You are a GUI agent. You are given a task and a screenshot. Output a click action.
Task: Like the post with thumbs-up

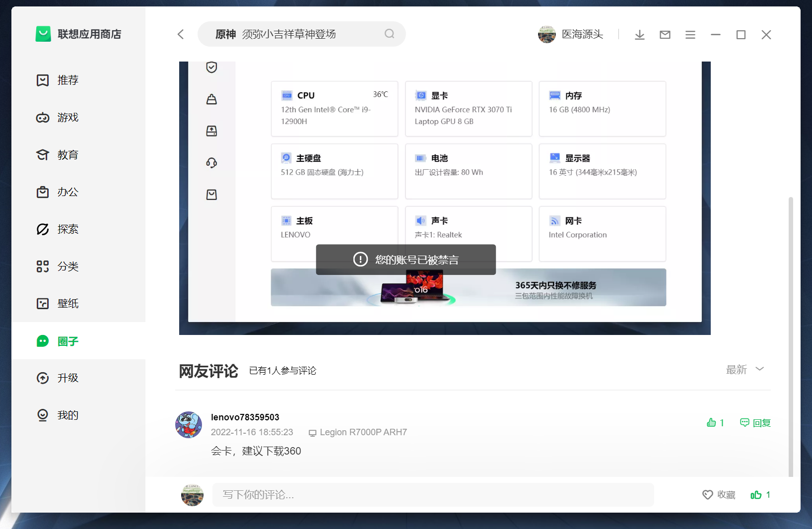pyautogui.click(x=760, y=495)
